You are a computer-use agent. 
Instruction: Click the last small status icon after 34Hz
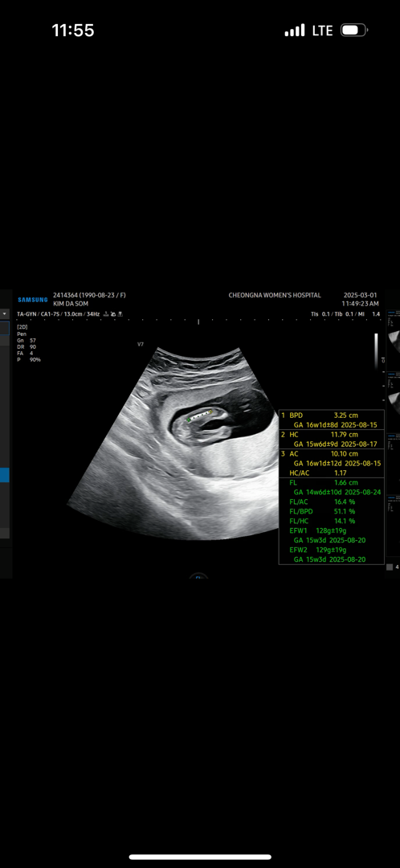coord(120,314)
